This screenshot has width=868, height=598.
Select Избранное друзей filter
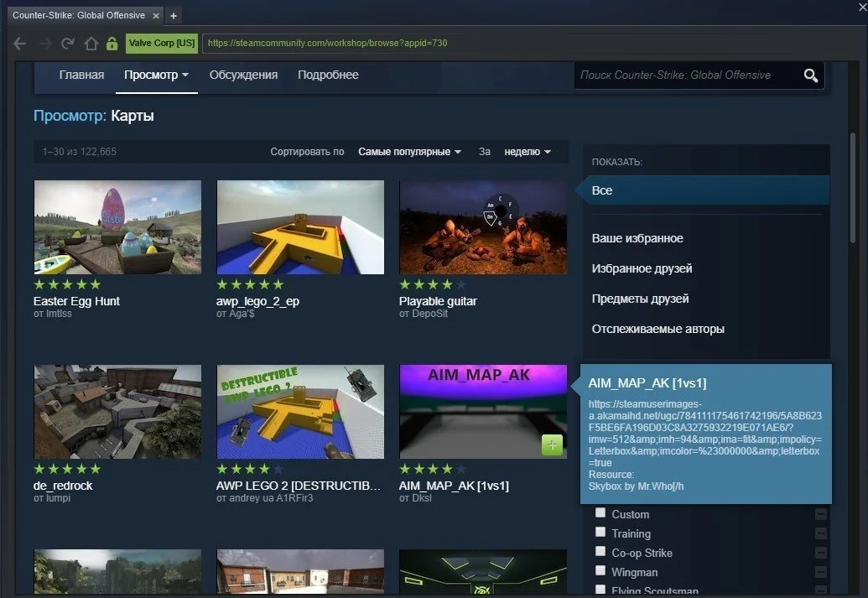click(x=642, y=268)
